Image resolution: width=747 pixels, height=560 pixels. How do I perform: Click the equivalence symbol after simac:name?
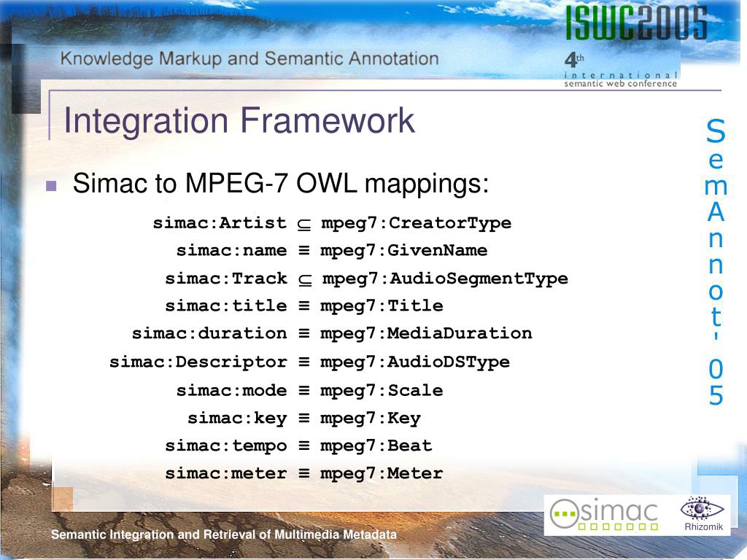(x=304, y=251)
